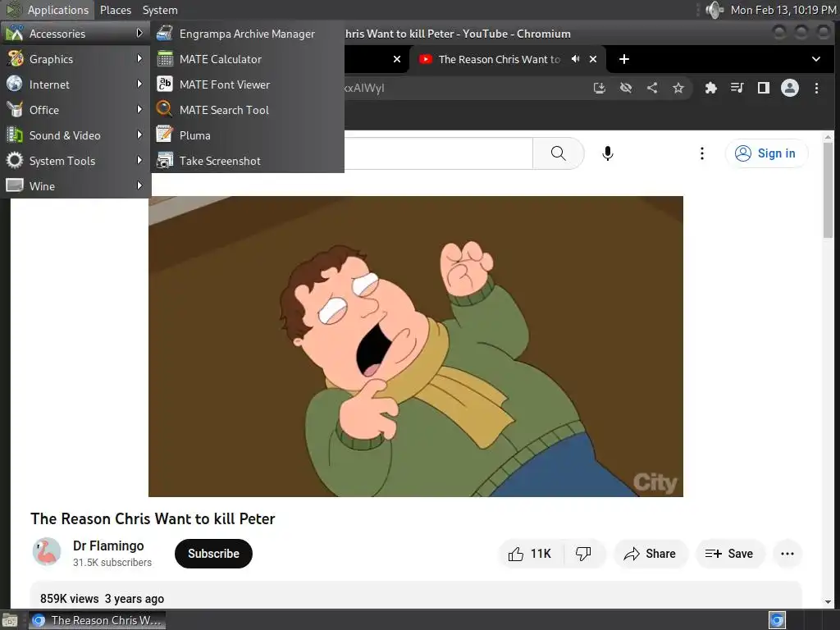The height and width of the screenshot is (630, 840).
Task: Launch MATE Search Tool
Action: 248,110
